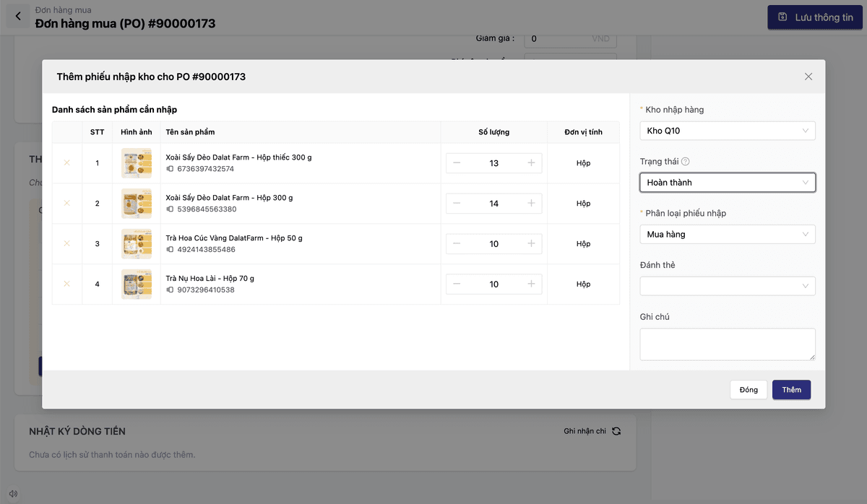This screenshot has height=504, width=867.
Task: Open Phân loại phiếu nhập dropdown
Action: [727, 234]
